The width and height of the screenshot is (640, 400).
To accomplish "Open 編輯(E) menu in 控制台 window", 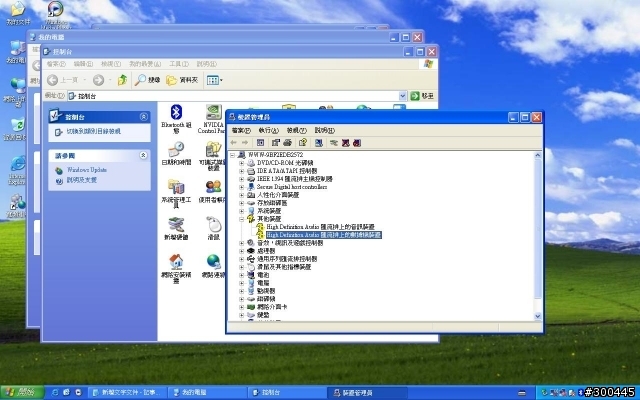I will (x=83, y=64).
